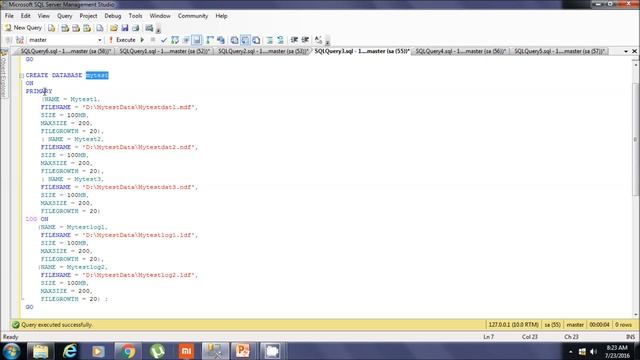The width and height of the screenshot is (640, 360).
Task: Open the Query menu
Action: pyautogui.click(x=64, y=16)
